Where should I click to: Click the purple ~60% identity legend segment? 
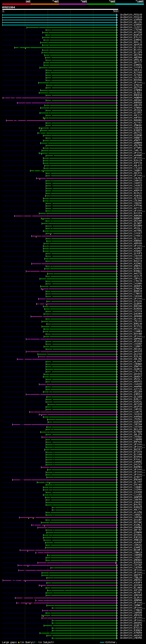73,4
